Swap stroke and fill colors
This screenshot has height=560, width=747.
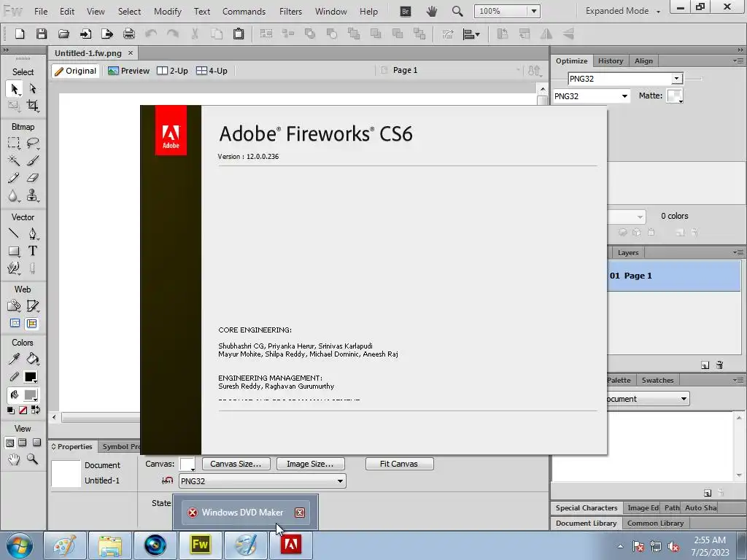35,410
